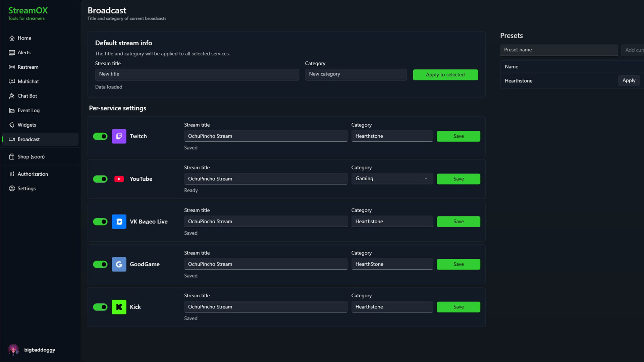The width and height of the screenshot is (644, 362).
Task: Click the Kick stream title field
Action: tap(266, 307)
